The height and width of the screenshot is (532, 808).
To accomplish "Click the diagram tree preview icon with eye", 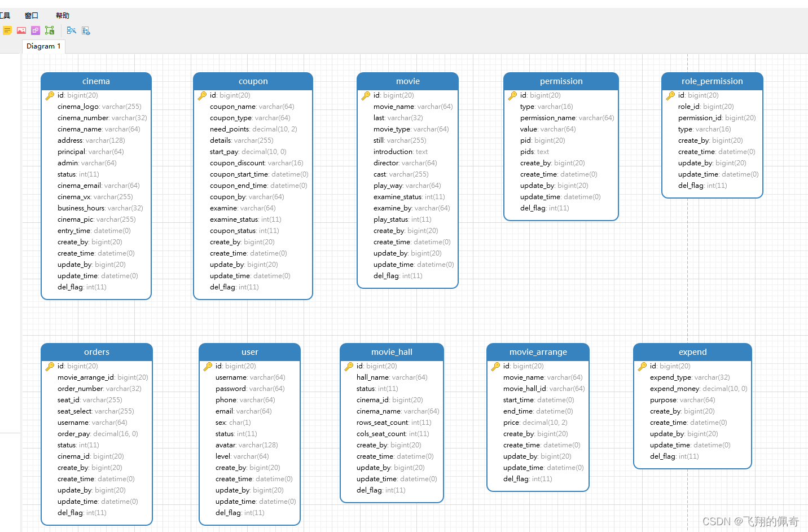I will [x=86, y=30].
